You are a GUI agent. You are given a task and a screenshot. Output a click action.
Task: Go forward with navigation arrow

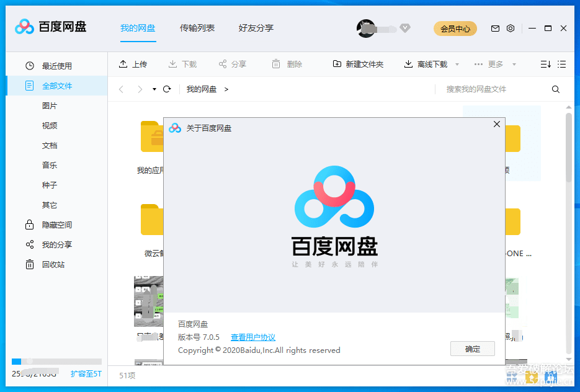(x=140, y=89)
